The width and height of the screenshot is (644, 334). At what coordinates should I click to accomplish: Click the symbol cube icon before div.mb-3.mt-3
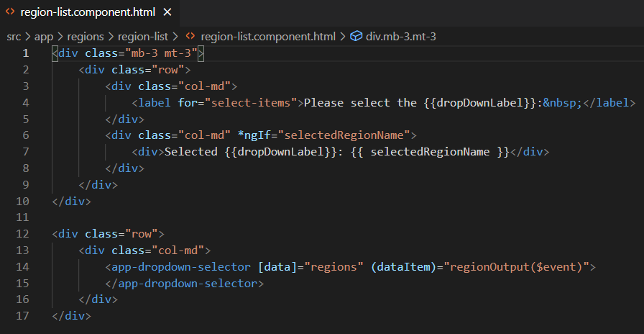[x=355, y=36]
